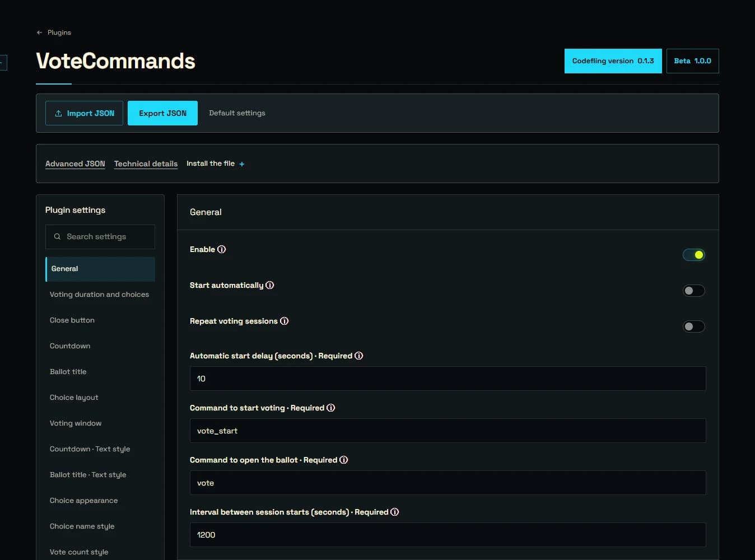
Task: Click the Command to open the ballot field
Action: (x=448, y=483)
